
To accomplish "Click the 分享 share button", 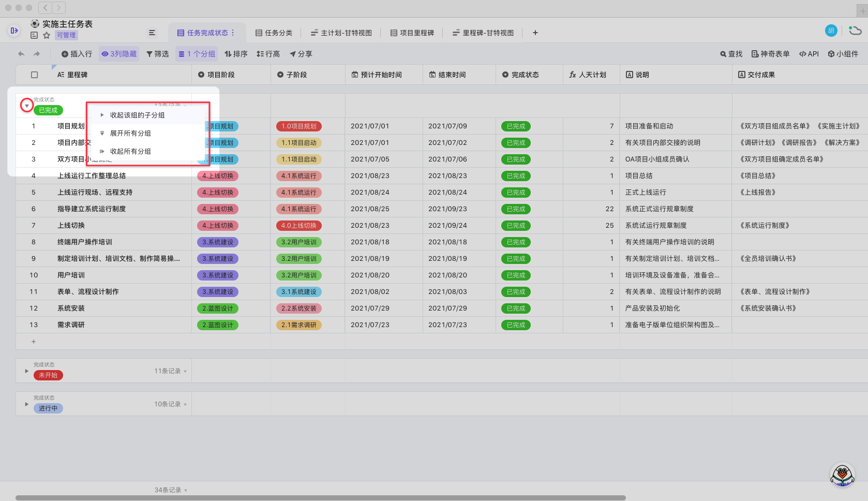I will [301, 54].
